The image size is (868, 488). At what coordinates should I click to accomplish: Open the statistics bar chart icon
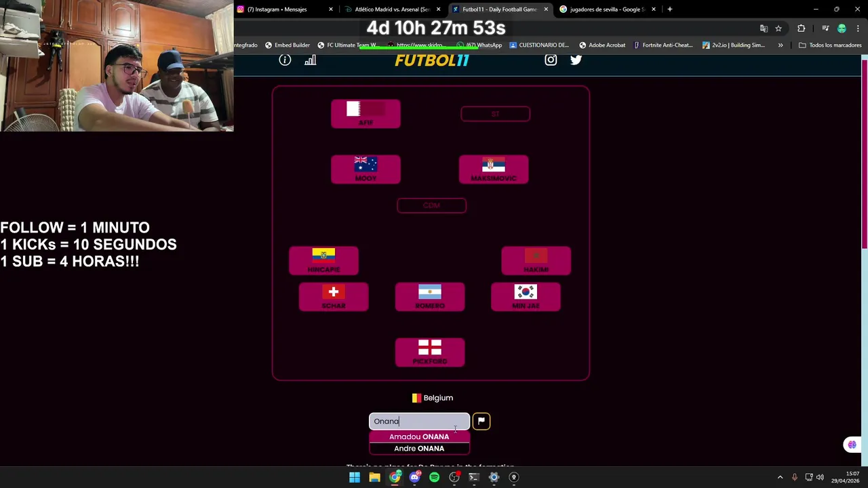[310, 60]
